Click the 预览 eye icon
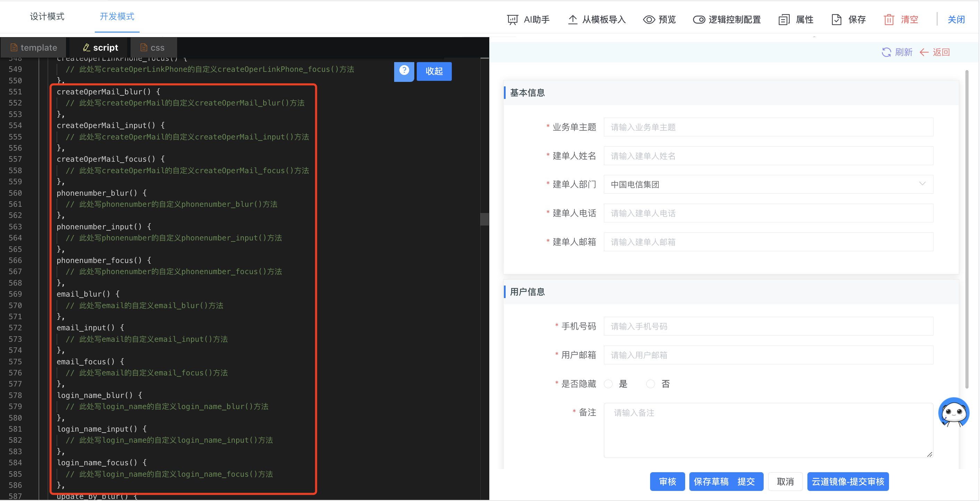 point(649,19)
